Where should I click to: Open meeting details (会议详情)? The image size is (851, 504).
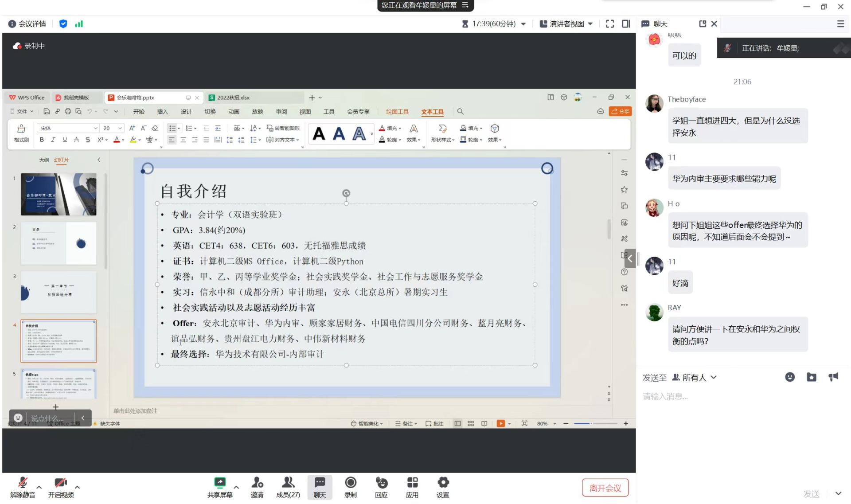point(27,24)
